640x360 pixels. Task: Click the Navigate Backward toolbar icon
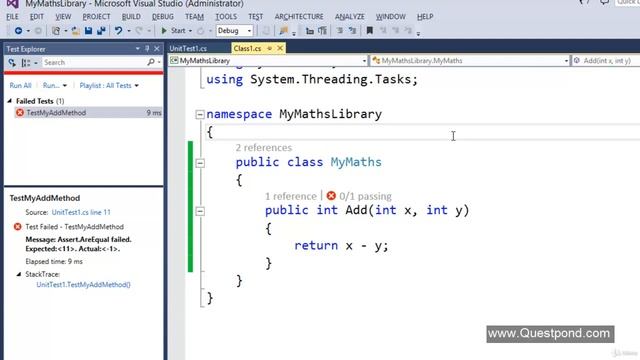(18, 31)
